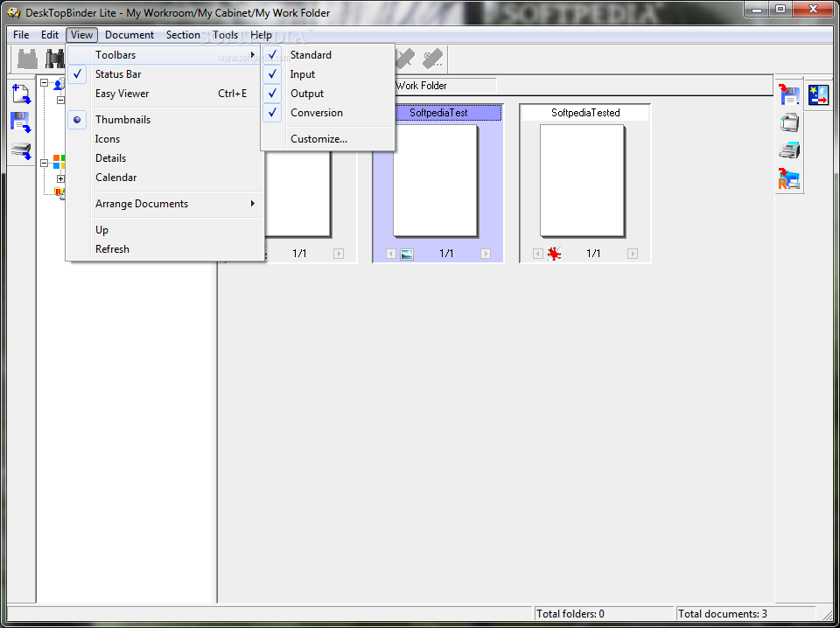The height and width of the screenshot is (628, 840).
Task: Click the fax machine output icon
Action: coord(789,150)
